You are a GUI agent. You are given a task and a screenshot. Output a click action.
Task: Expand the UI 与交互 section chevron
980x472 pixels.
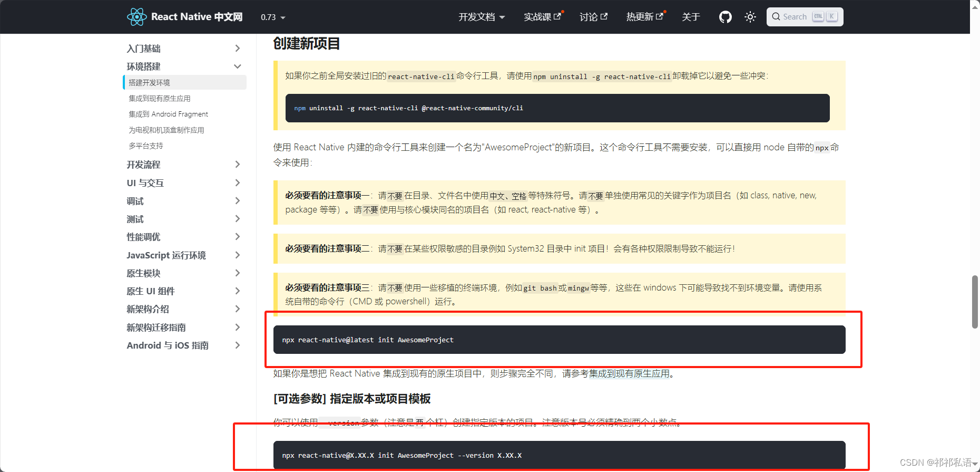coord(238,182)
